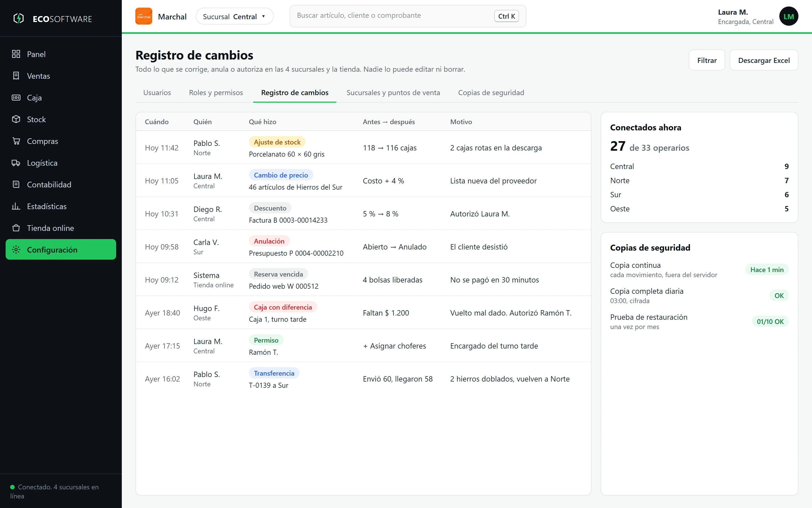Screen dimensions: 812x508
Task: Click the Tienda online bag icon
Action: [x=16, y=228]
